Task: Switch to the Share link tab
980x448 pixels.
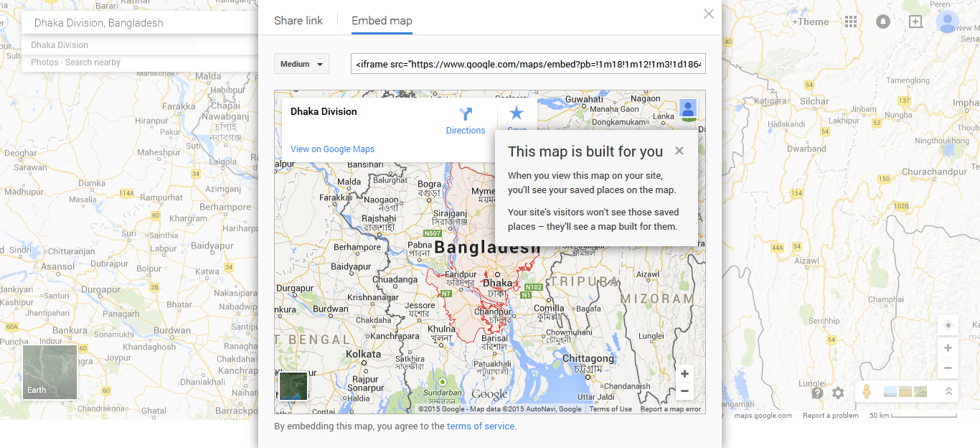Action: [x=298, y=20]
